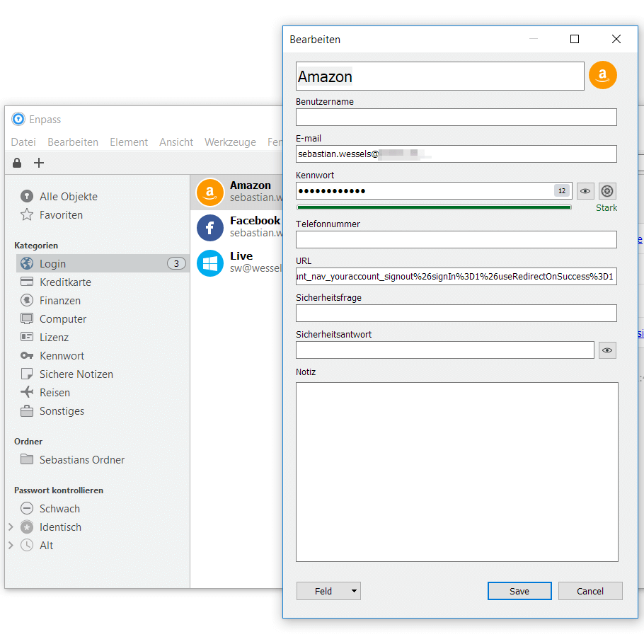Reveal the Sicherheitsantwort with eye icon
This screenshot has height=644, width=644.
(x=607, y=350)
